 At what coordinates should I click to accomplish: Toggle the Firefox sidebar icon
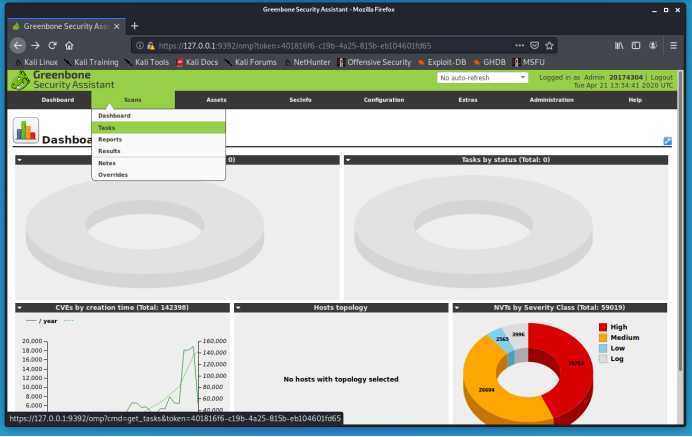pos(636,45)
